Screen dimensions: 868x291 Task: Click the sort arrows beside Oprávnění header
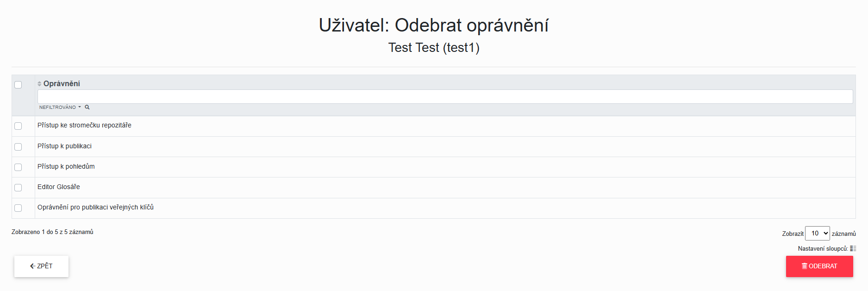39,84
